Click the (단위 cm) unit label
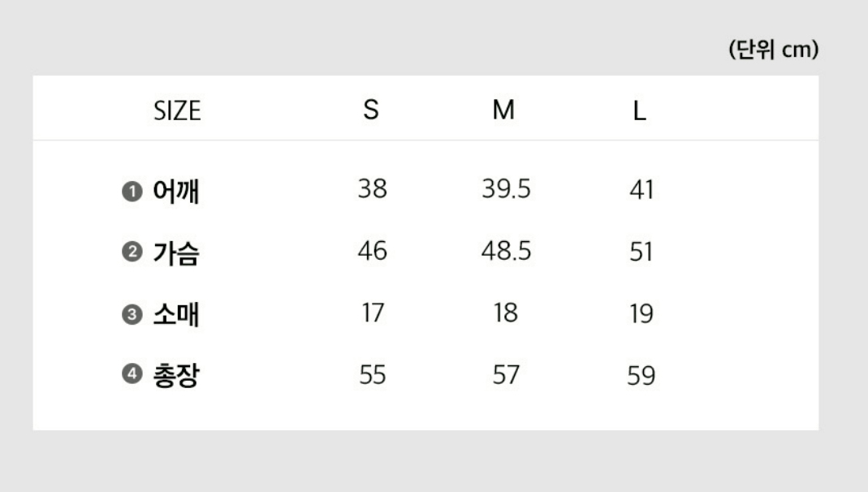 (x=773, y=50)
